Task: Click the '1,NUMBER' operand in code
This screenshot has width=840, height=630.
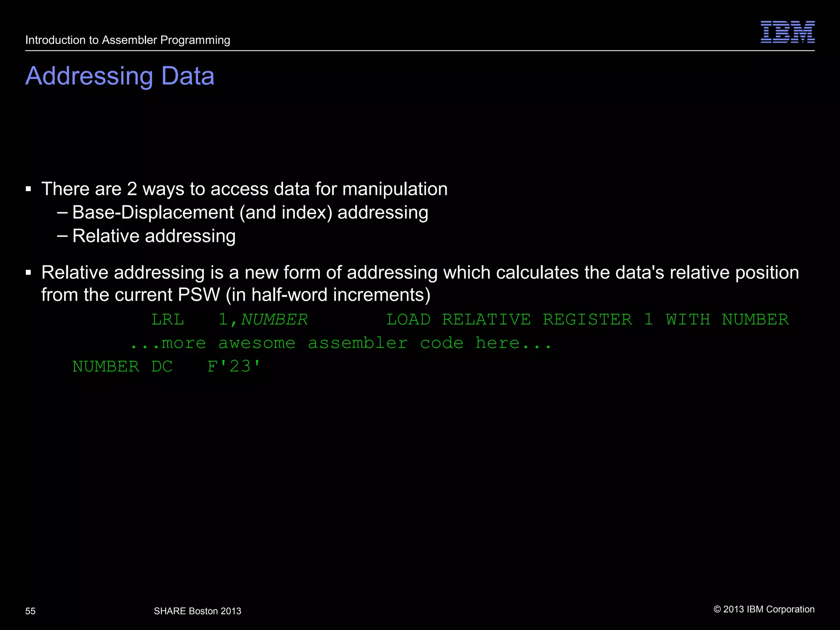Action: (x=262, y=320)
